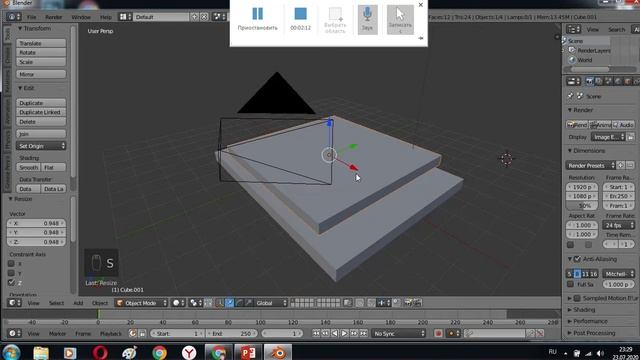
Task: Remove the current render preset
Action: pos(630,165)
